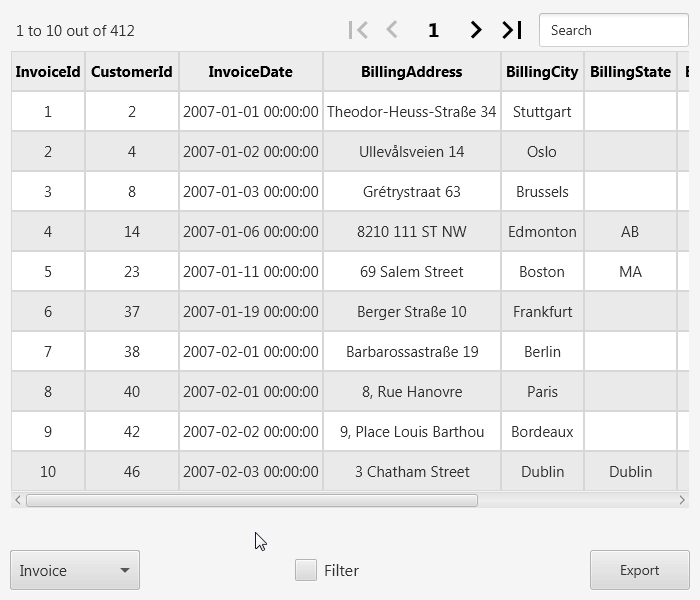Image resolution: width=700 pixels, height=600 pixels.
Task: Click current page number 1
Action: tap(433, 30)
